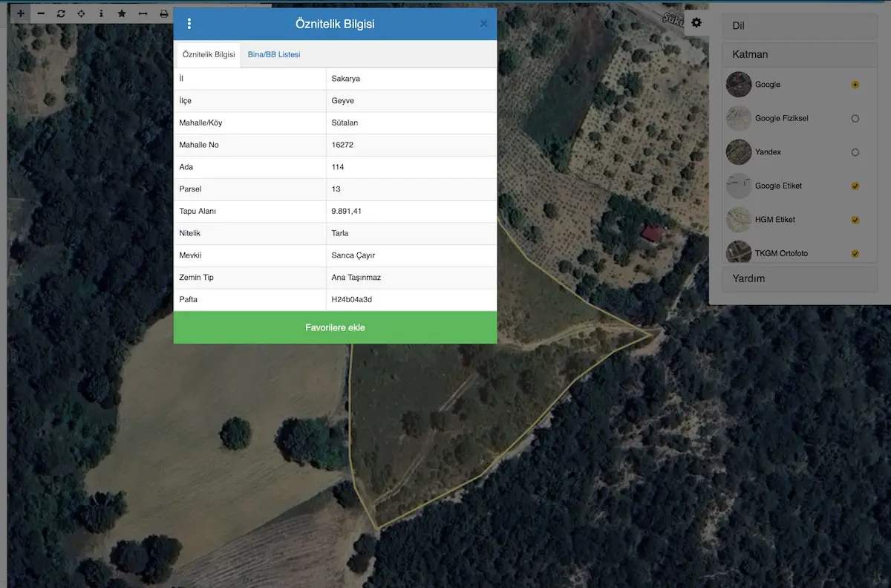The height and width of the screenshot is (588, 891).
Task: Select the info query tool
Action: [x=102, y=13]
